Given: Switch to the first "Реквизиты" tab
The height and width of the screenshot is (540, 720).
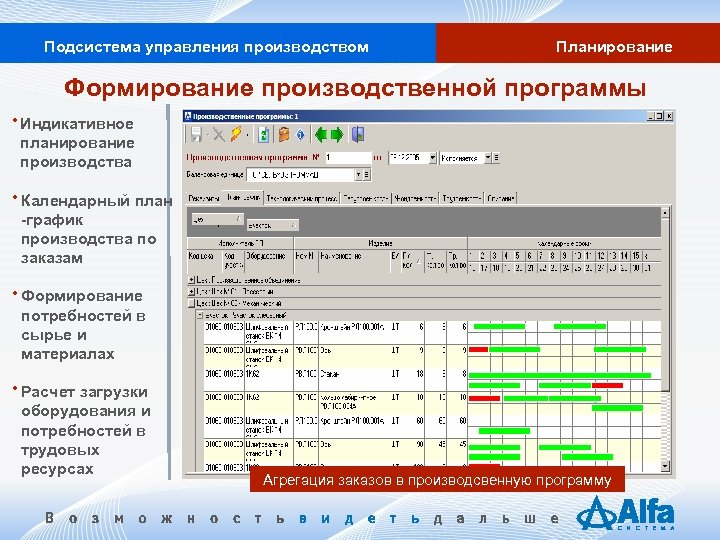Looking at the screenshot, I should tap(204, 198).
